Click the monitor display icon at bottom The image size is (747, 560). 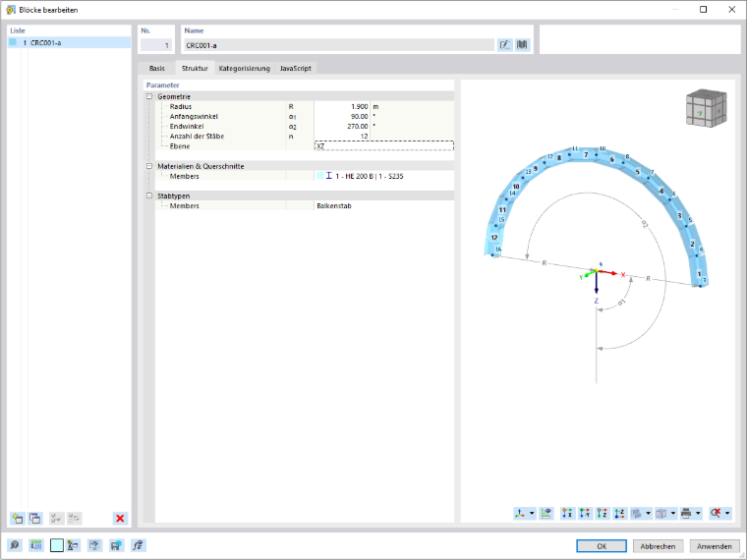point(94,545)
